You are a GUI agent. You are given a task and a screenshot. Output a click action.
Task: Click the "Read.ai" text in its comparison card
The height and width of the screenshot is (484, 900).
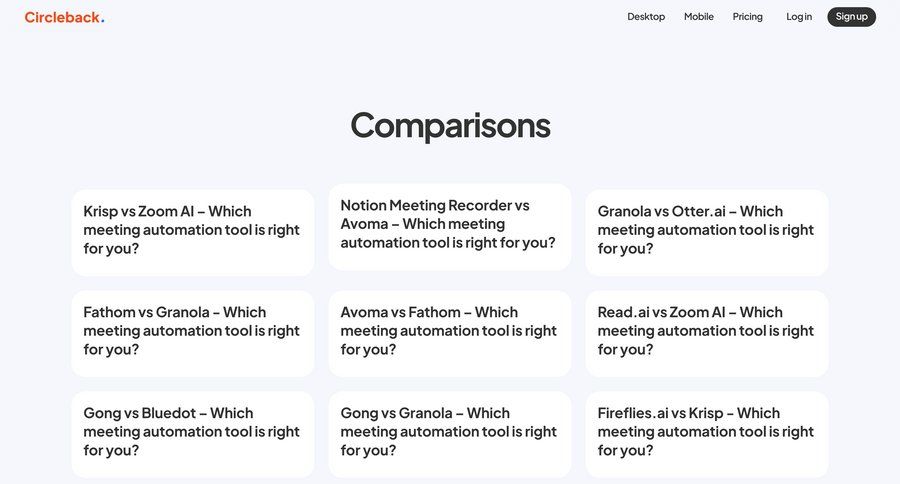[x=622, y=312]
